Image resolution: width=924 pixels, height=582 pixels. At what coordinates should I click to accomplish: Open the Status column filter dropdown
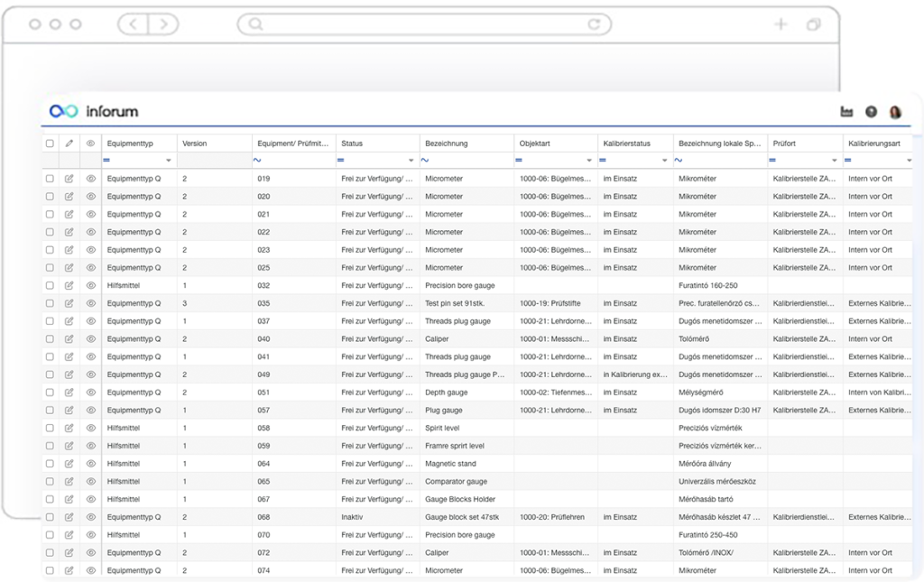point(411,161)
